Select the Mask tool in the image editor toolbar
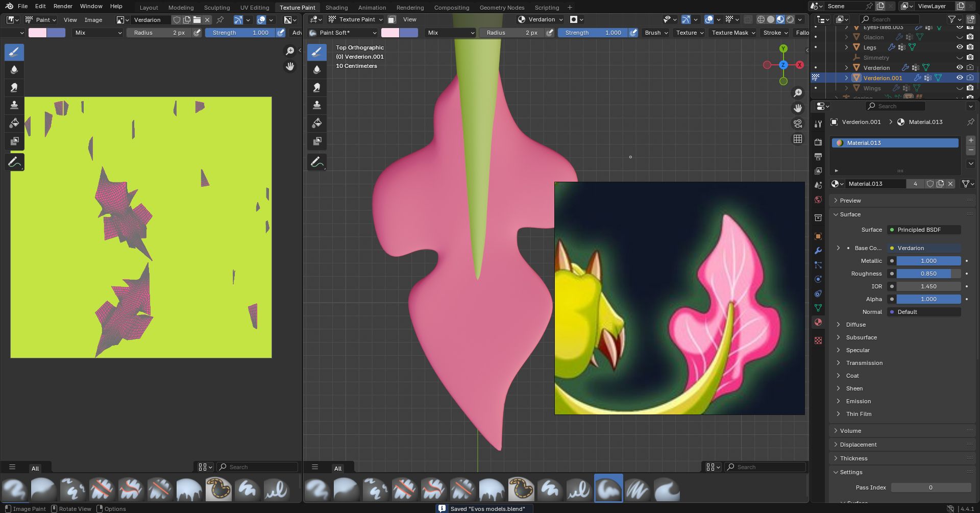This screenshot has height=513, width=980. pyautogui.click(x=14, y=141)
